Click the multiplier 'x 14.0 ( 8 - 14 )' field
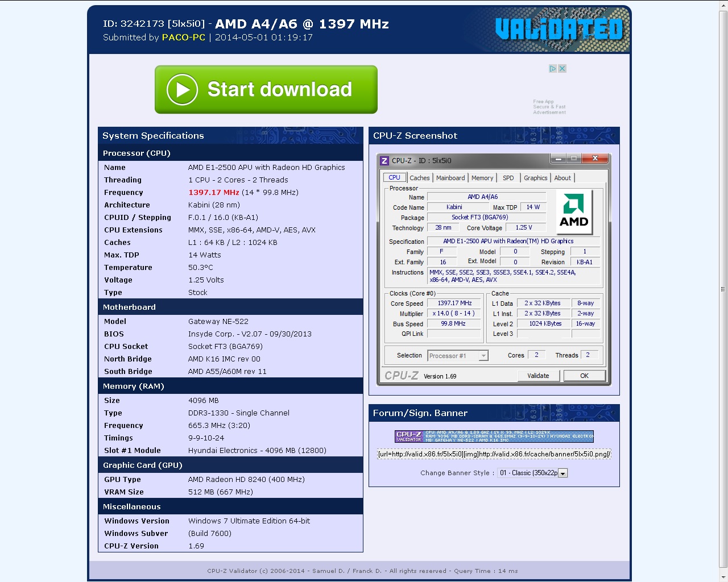 454,313
